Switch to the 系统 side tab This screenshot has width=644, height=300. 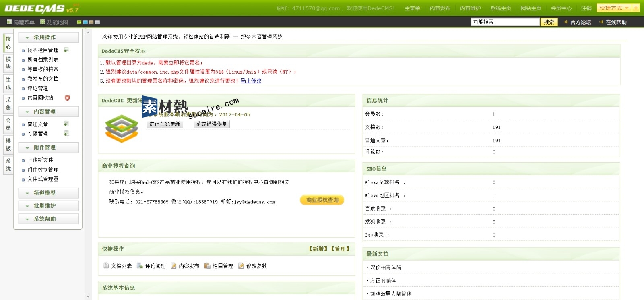(8, 165)
